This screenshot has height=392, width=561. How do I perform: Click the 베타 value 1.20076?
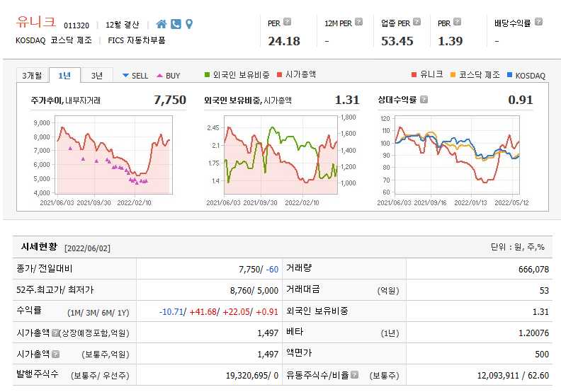pyautogui.click(x=533, y=333)
